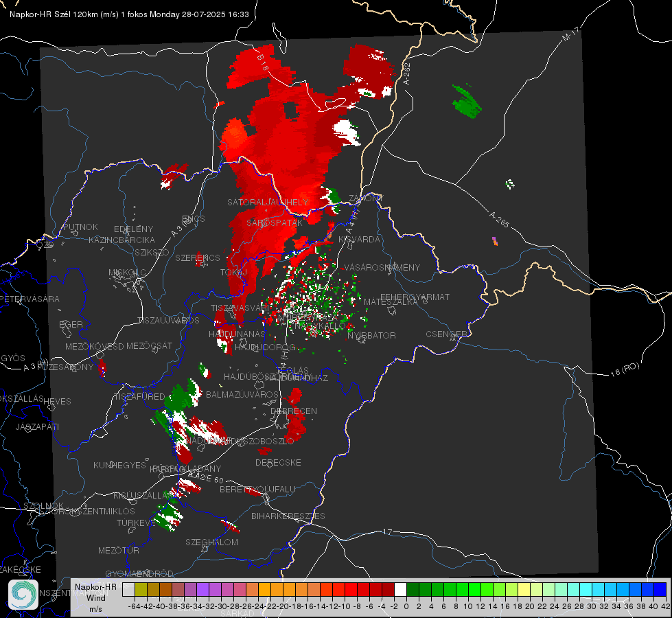
Task: Click the BERETTYÓÚJFALU city label
Action: 257,489
